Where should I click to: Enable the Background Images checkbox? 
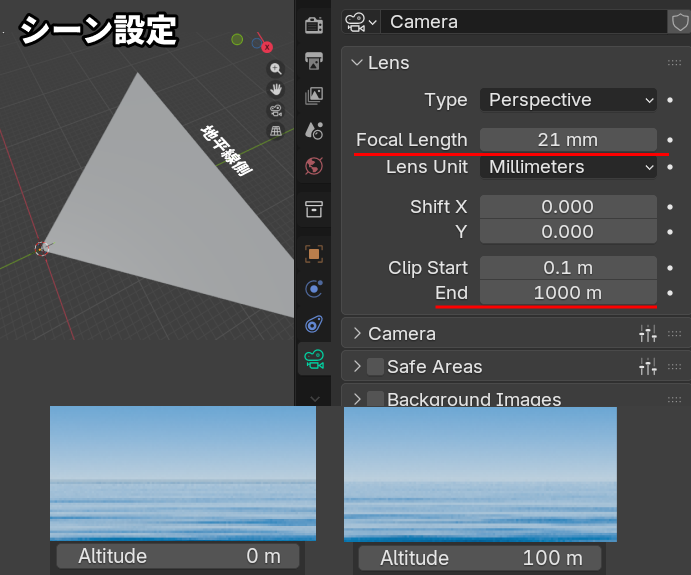[375, 399]
